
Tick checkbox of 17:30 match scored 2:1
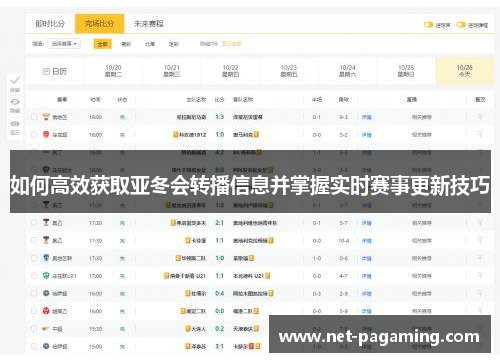pyautogui.click(x=34, y=223)
